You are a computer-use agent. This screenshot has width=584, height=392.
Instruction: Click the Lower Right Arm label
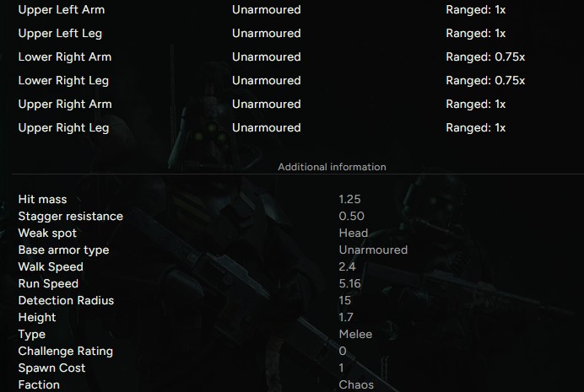pyautogui.click(x=65, y=57)
